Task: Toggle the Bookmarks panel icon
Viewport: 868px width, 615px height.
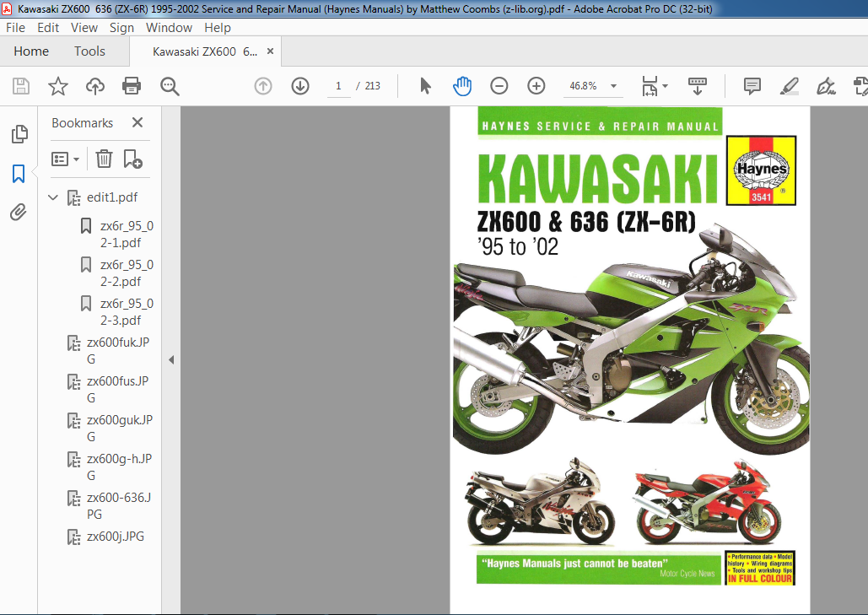Action: [19, 173]
